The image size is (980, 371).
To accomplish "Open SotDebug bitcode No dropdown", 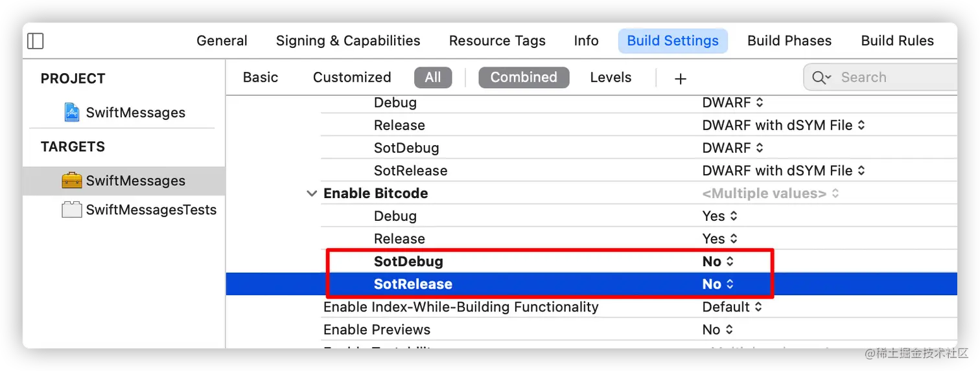I will pyautogui.click(x=718, y=262).
